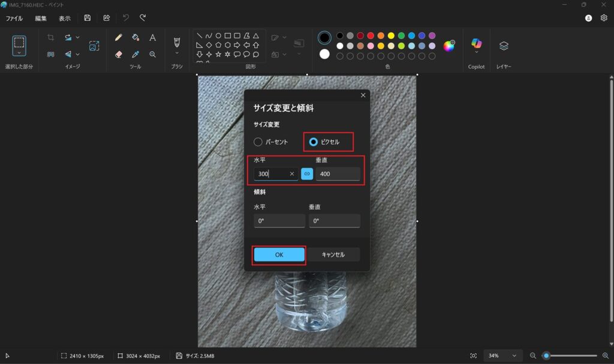Expand the rotate options chevron
This screenshot has height=364, width=614.
tap(77, 37)
